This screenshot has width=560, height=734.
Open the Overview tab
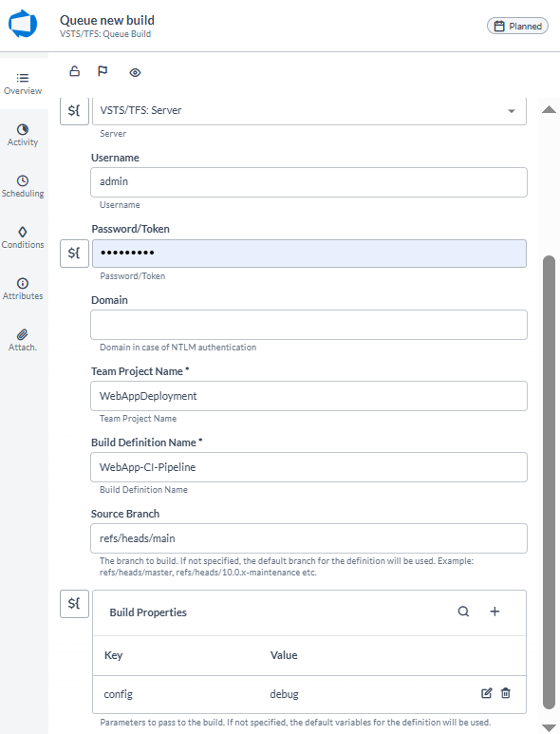point(23,84)
